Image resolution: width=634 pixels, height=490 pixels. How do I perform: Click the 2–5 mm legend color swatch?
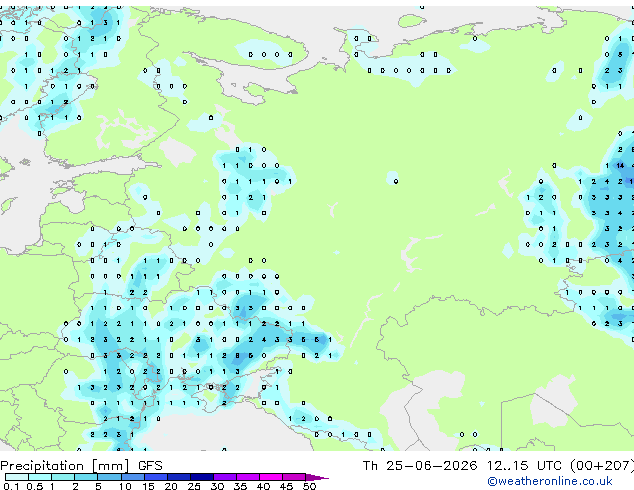click(x=86, y=477)
